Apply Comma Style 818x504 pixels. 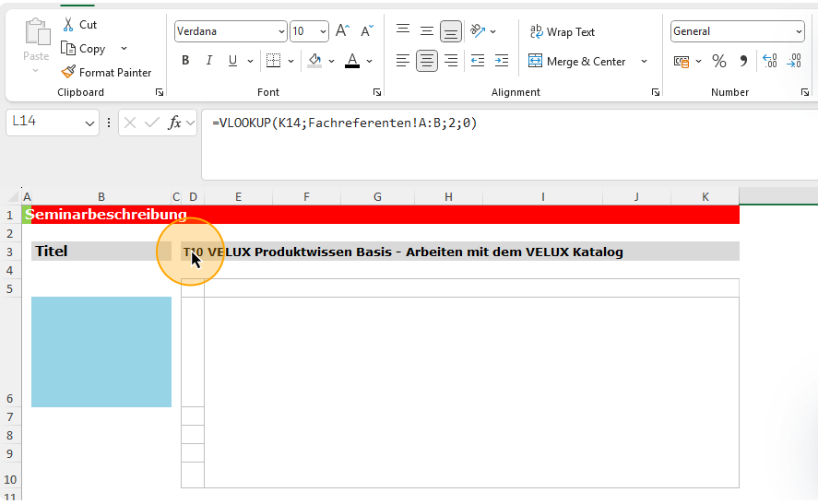point(743,62)
